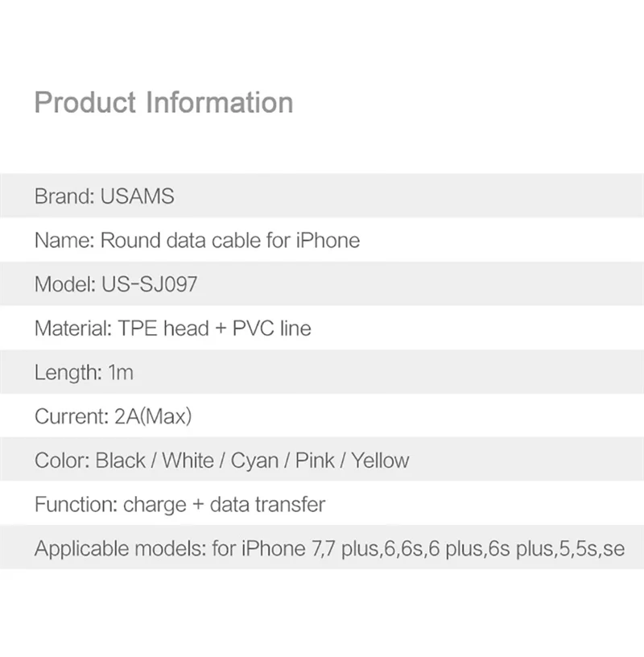
Task: Click the "data transfer" text
Action: click(267, 505)
